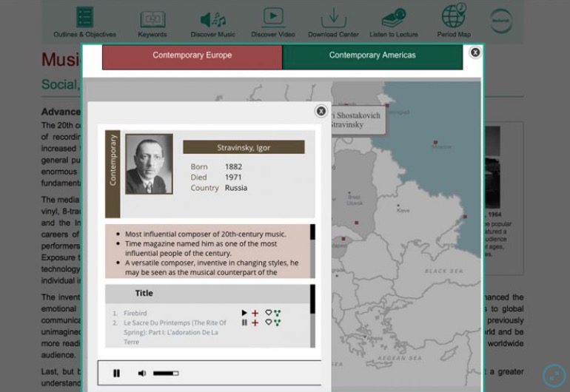This screenshot has width=570, height=392.
Task: Play the Firebird track
Action: point(245,314)
